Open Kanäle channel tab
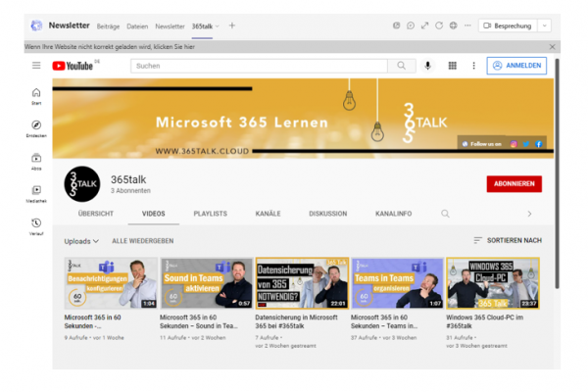The height and width of the screenshot is (392, 588). (268, 214)
